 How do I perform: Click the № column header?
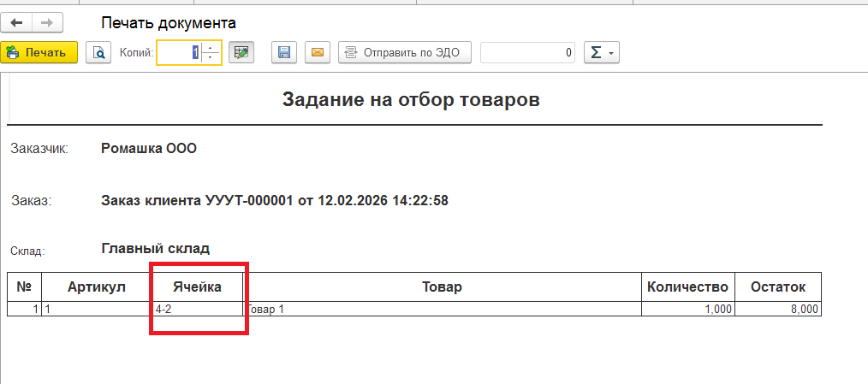pyautogui.click(x=24, y=287)
